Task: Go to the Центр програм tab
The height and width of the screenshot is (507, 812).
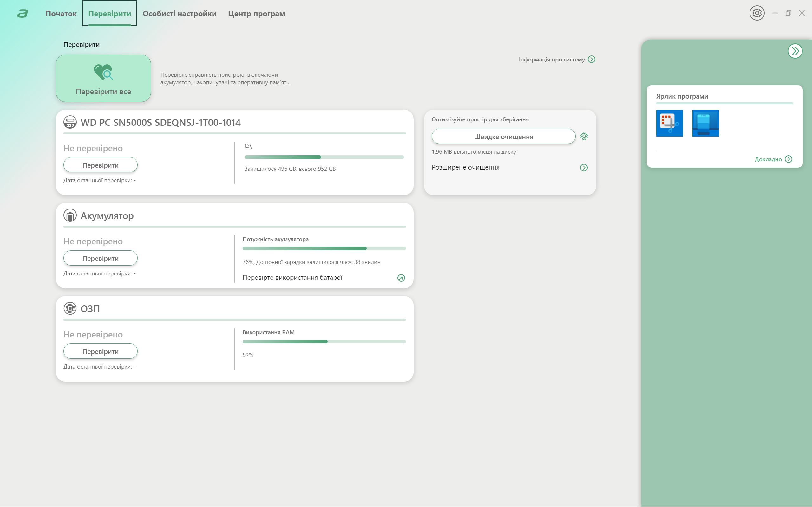Action: [x=256, y=14]
